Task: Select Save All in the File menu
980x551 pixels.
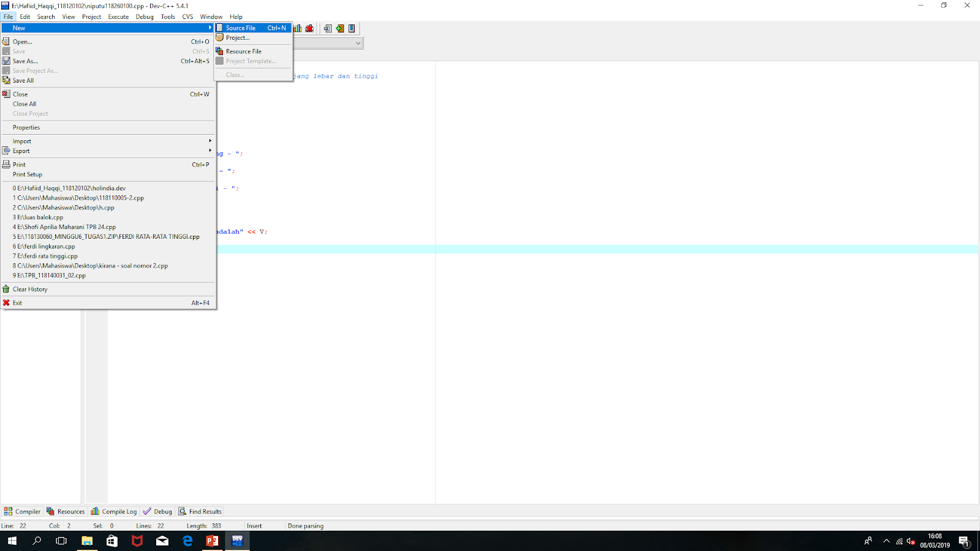Action: (108, 80)
